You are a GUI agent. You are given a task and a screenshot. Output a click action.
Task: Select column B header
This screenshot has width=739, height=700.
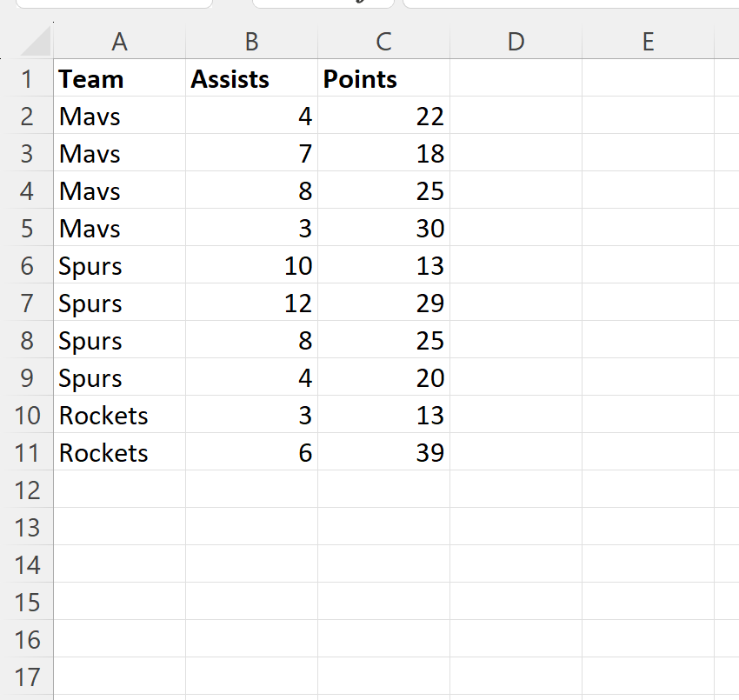pos(251,41)
